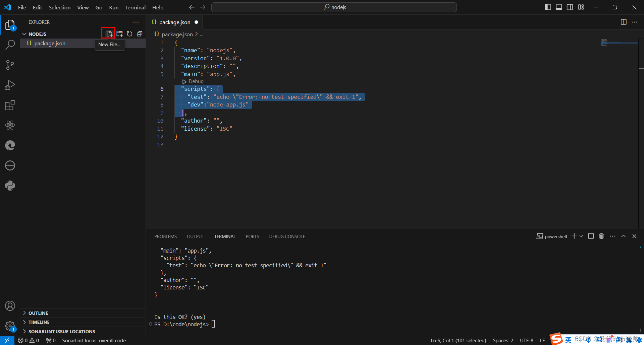Image resolution: width=644 pixels, height=345 pixels.
Task: Change line ending via LF status
Action: (x=542, y=340)
